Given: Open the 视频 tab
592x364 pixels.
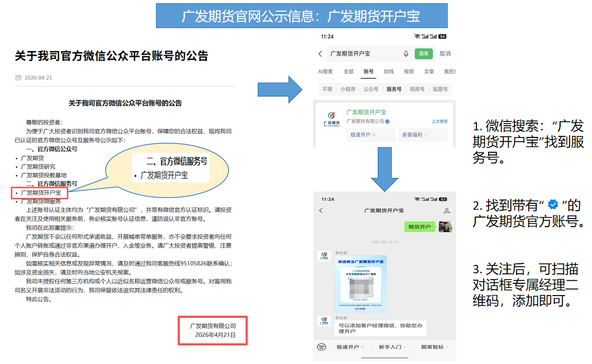Looking at the screenshot, I should coord(409,71).
